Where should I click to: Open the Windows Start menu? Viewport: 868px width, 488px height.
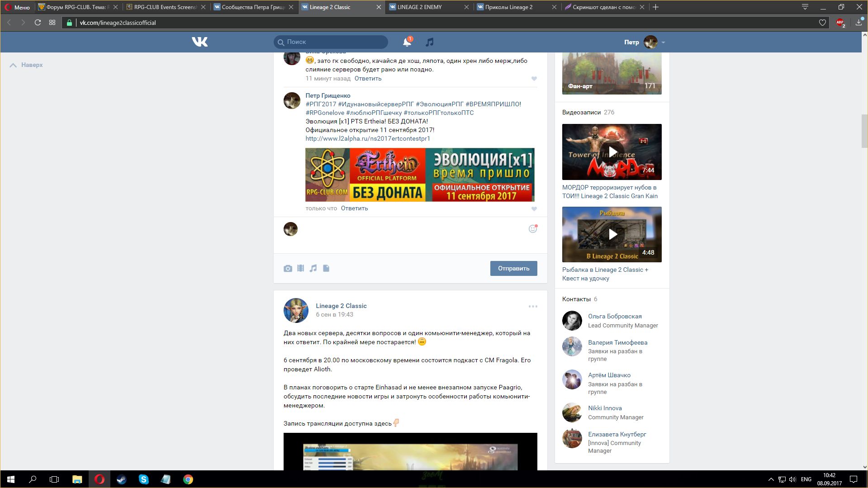click(x=11, y=479)
